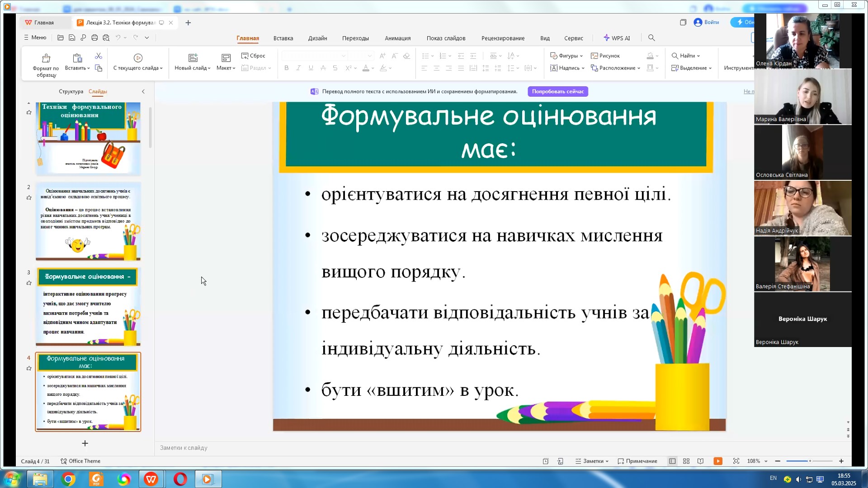This screenshot has height=488, width=868.
Task: Switch to the Переходы ribbon tab
Action: click(355, 38)
